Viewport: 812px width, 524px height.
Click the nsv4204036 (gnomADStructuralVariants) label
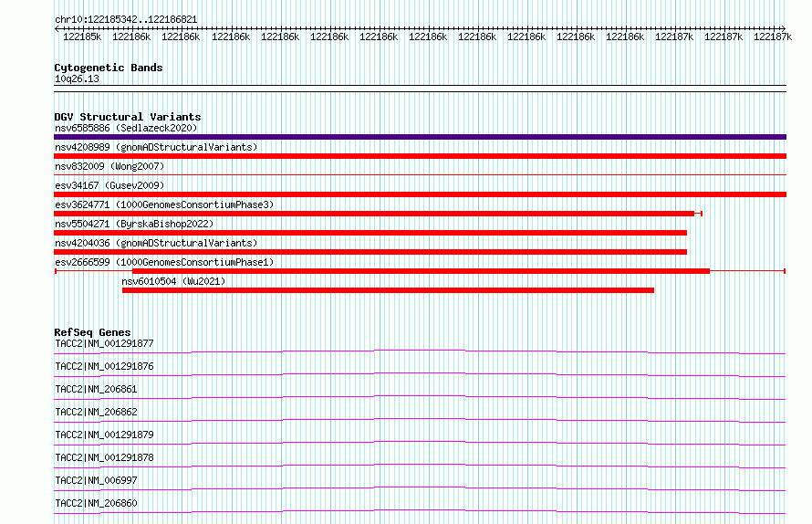tap(156, 243)
